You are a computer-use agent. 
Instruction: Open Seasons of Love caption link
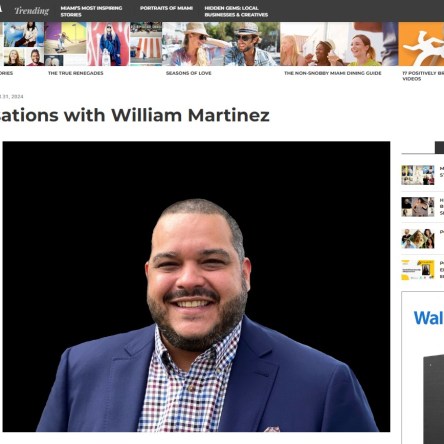pos(189,73)
